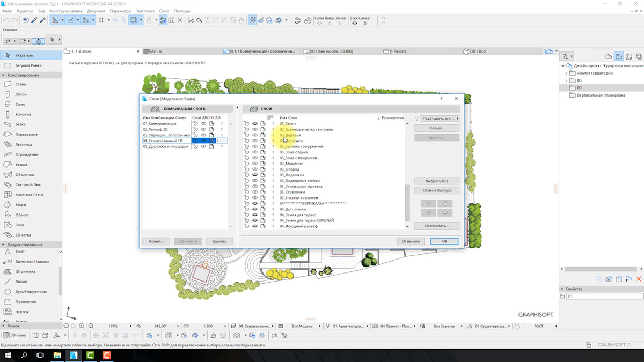
Task: Select the Лестница (Stair) tool
Action: click(x=23, y=144)
